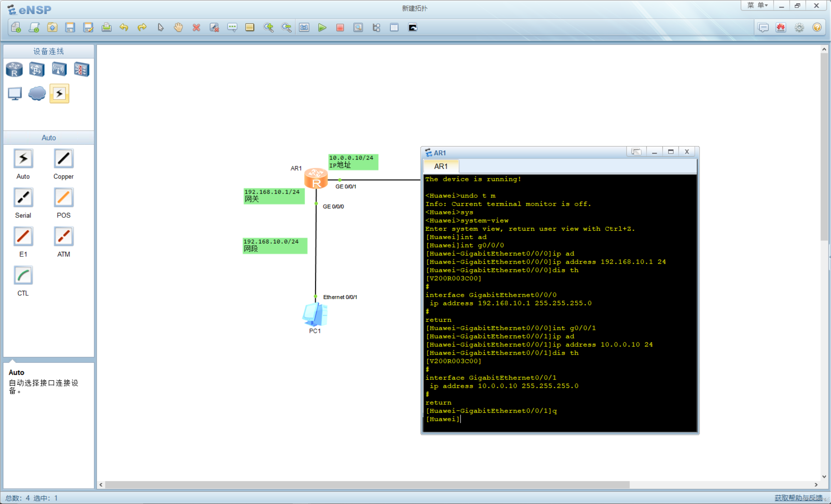Open the forum chat bubble icon
Viewport: 831px width, 504px height.
pos(763,27)
